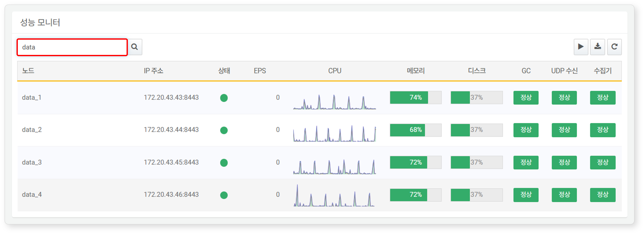The image size is (644, 234).
Task: Click the EPS value 0 for data_2
Action: [x=278, y=130]
